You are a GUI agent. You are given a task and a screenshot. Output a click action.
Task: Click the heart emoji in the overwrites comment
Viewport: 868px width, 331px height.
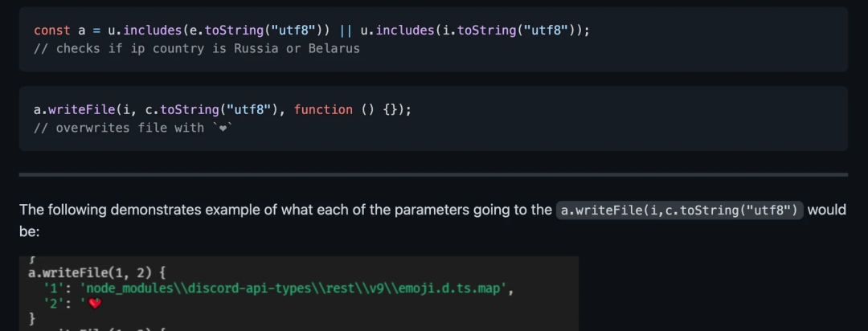(x=223, y=129)
